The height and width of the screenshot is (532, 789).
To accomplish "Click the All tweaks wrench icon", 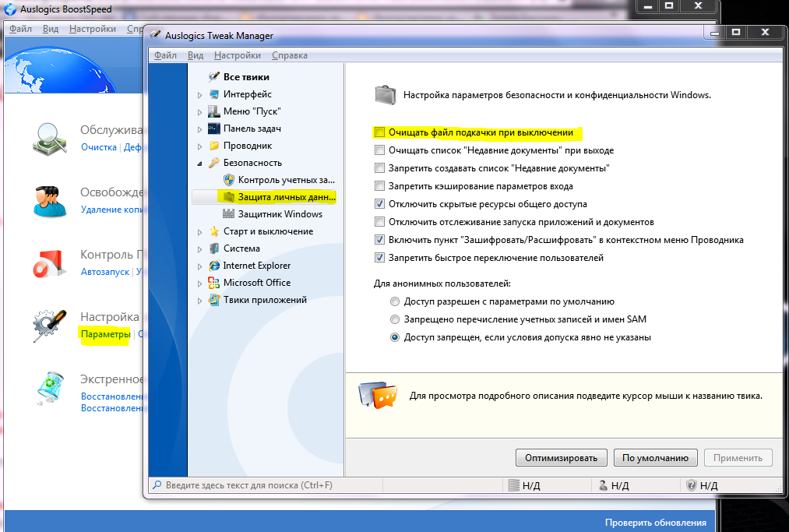I will pos(214,77).
